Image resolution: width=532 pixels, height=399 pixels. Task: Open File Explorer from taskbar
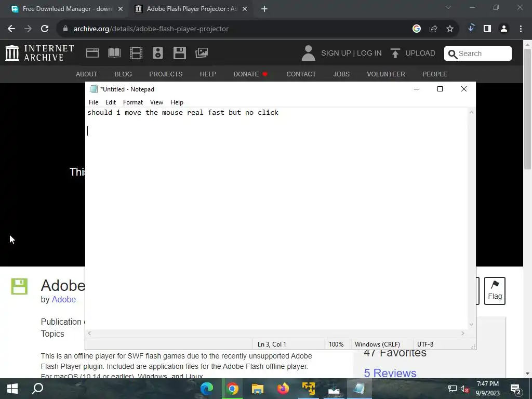[258, 389]
